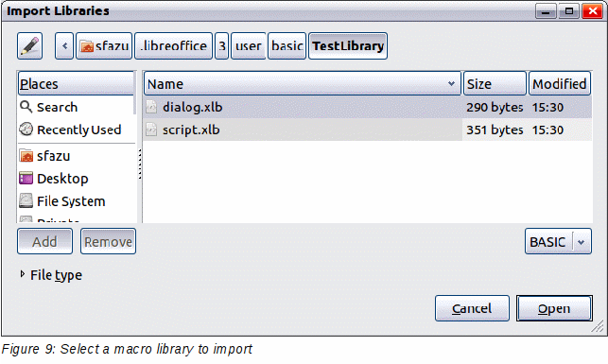608x364 pixels.
Task: Click the Open button
Action: [x=554, y=308]
